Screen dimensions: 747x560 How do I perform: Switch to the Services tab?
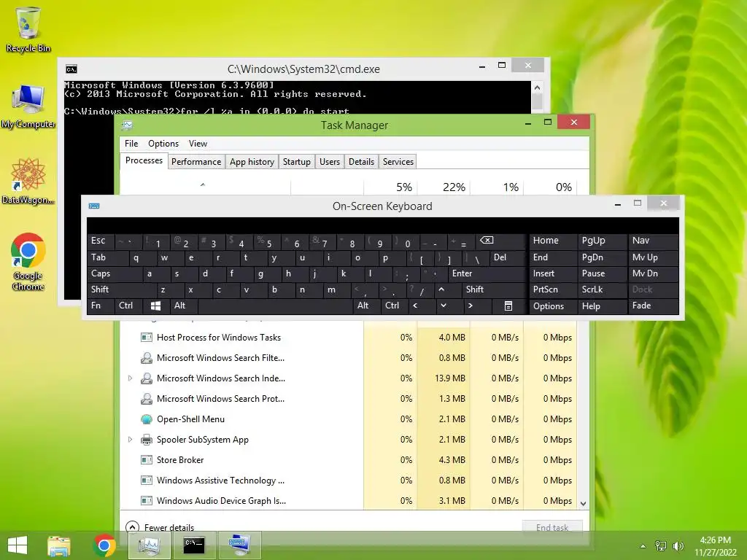pyautogui.click(x=398, y=161)
